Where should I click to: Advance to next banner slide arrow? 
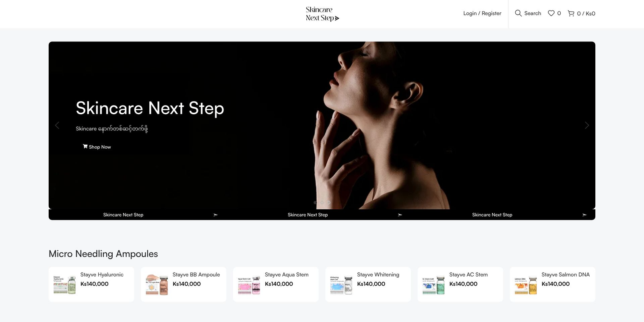(586, 125)
